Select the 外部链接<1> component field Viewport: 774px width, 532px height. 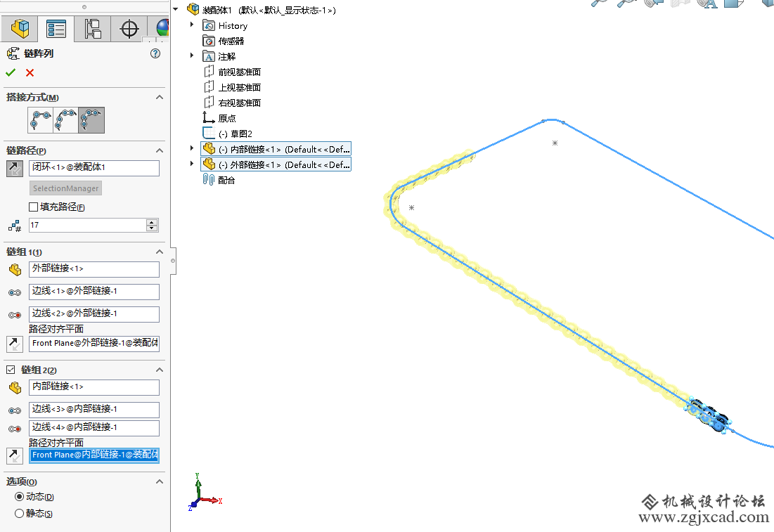[93, 269]
